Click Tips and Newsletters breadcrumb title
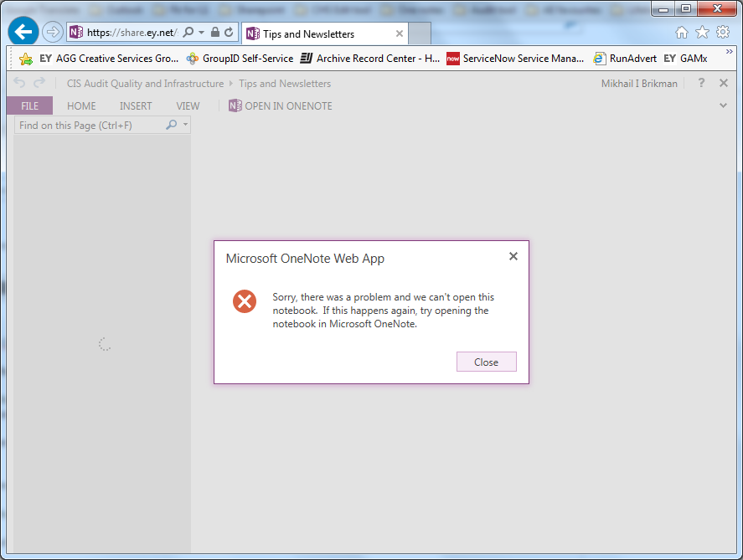The width and height of the screenshot is (743, 560). coord(285,84)
